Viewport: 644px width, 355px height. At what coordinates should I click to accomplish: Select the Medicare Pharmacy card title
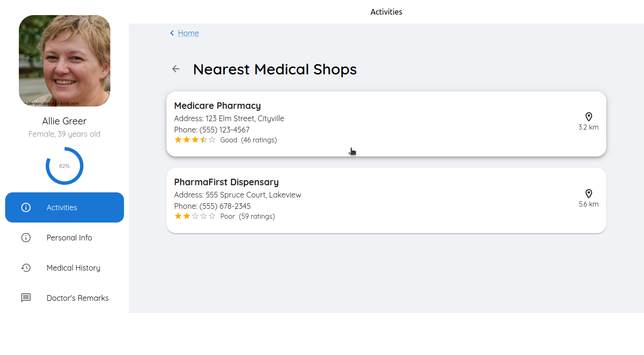click(217, 106)
